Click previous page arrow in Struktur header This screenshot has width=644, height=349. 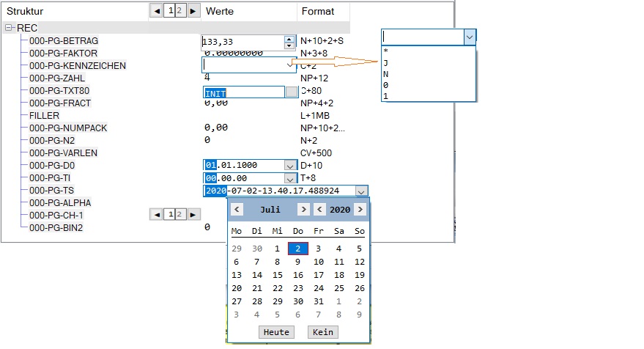click(x=156, y=11)
